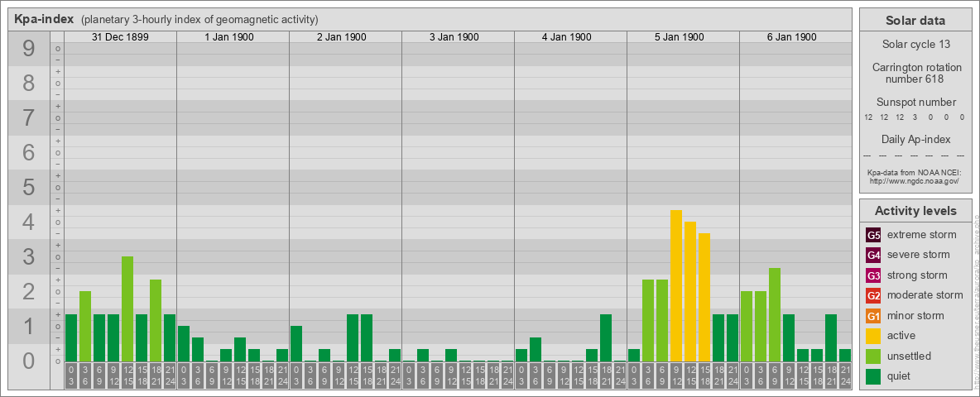Click the 18-21 dark green bar on 6 Jan 1900

coord(831,337)
